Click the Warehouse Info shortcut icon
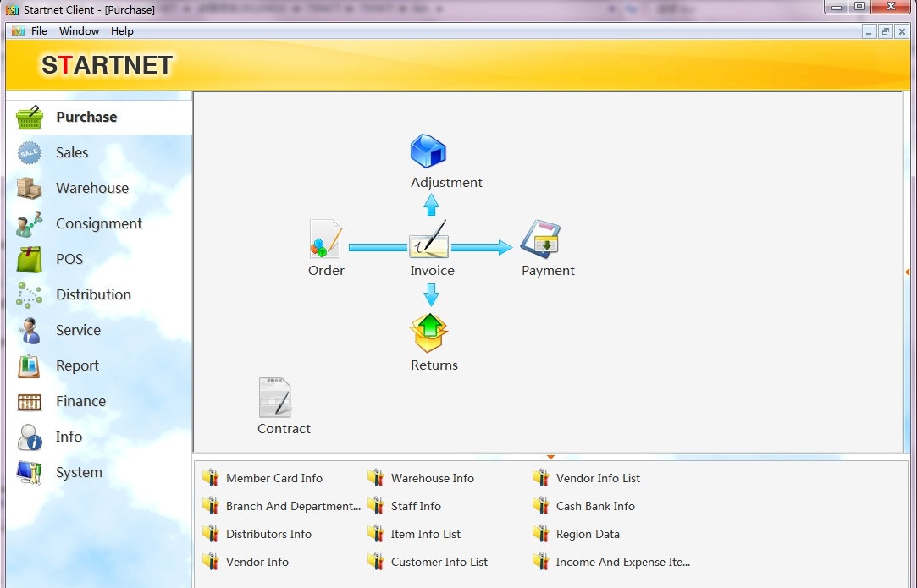This screenshot has height=588, width=917. 375,477
